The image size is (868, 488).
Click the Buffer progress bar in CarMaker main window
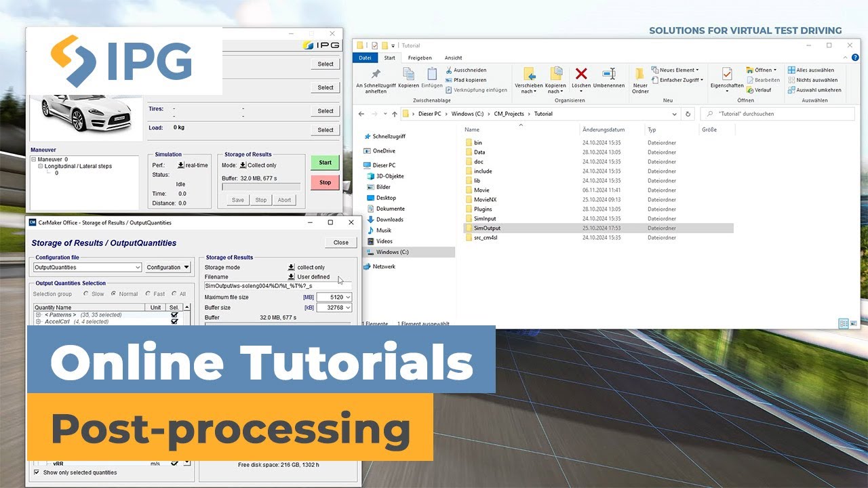pyautogui.click(x=261, y=187)
